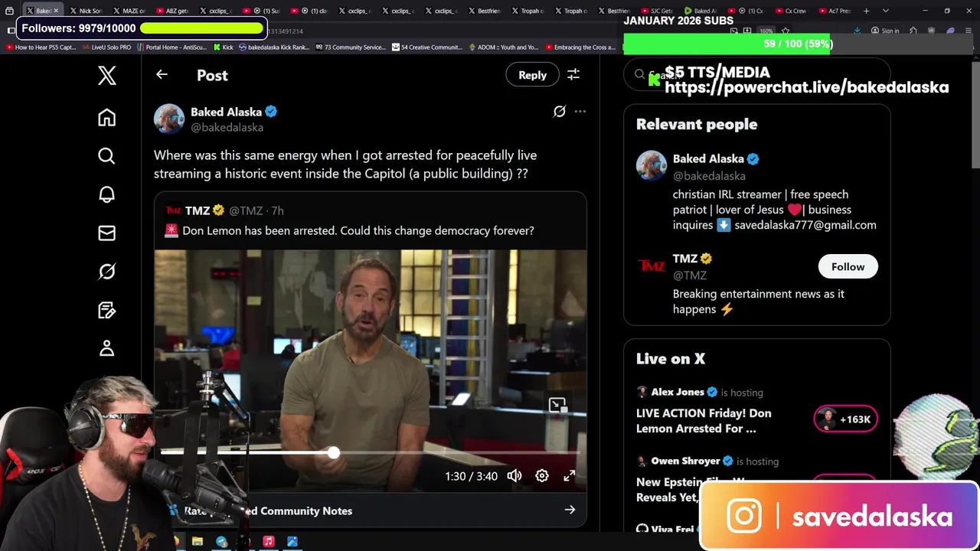Toggle picture-in-picture on the video
This screenshot has width=980, height=551.
click(557, 405)
